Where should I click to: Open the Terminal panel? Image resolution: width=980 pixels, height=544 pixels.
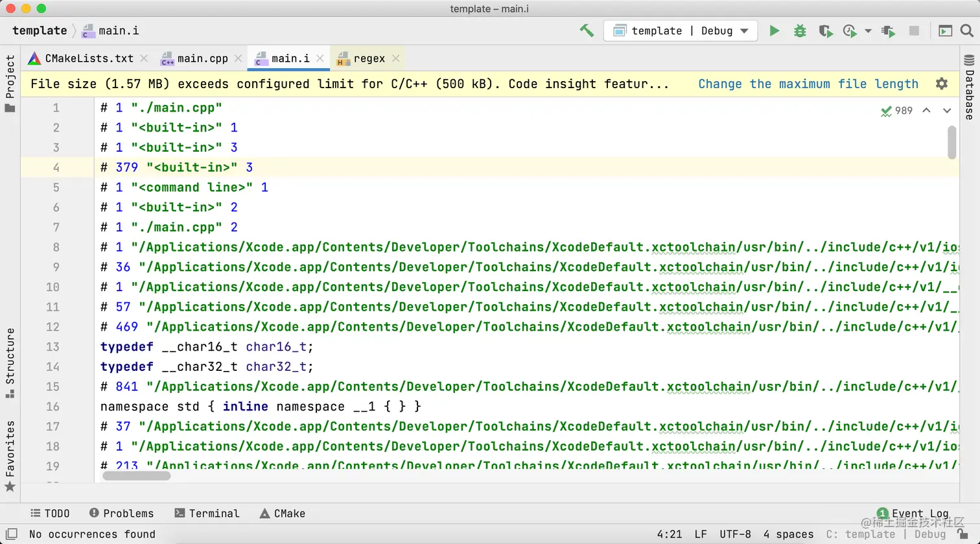tap(207, 514)
